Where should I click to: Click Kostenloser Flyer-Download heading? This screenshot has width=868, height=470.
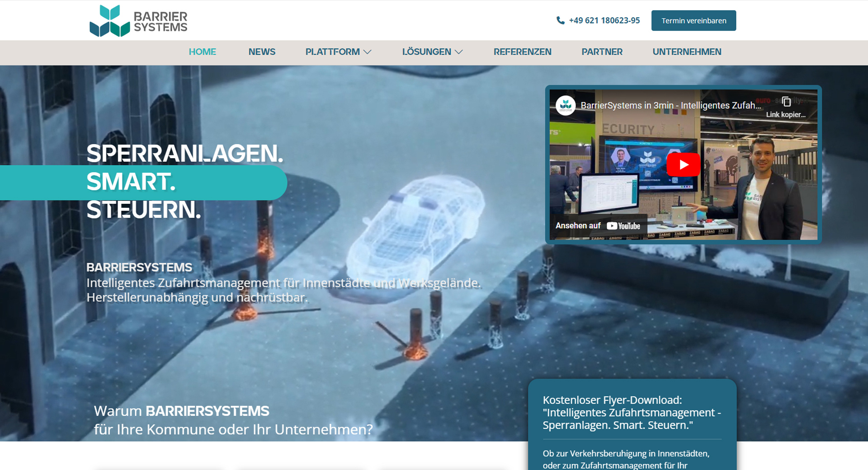(x=632, y=413)
